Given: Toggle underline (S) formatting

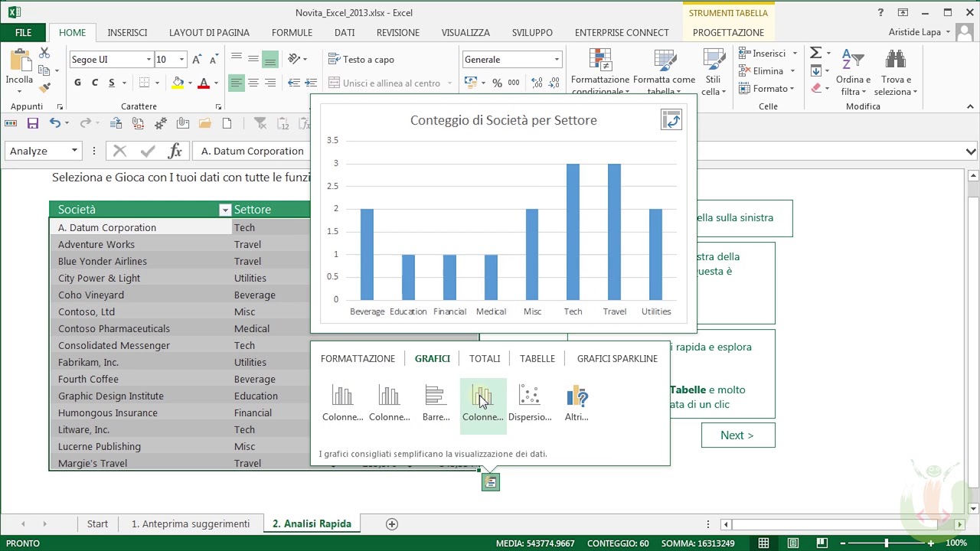Looking at the screenshot, I should pyautogui.click(x=112, y=83).
